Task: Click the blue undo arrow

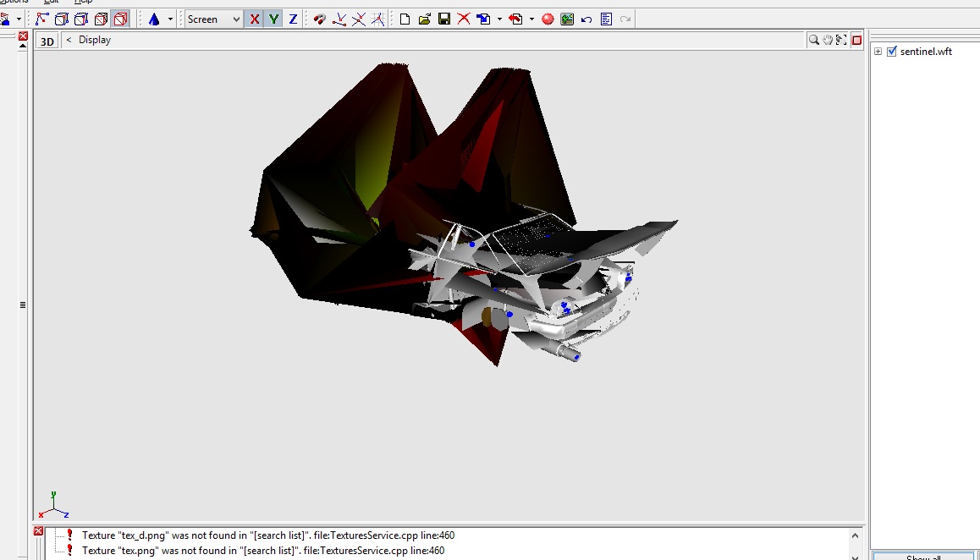Action: click(586, 19)
